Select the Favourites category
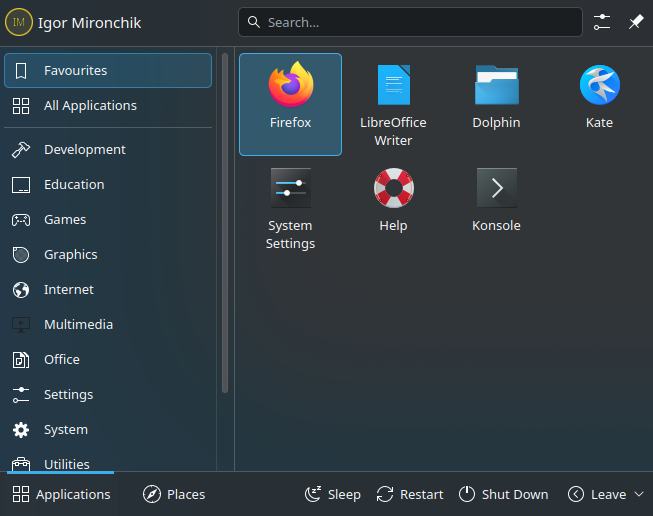This screenshot has width=653, height=516. (108, 70)
